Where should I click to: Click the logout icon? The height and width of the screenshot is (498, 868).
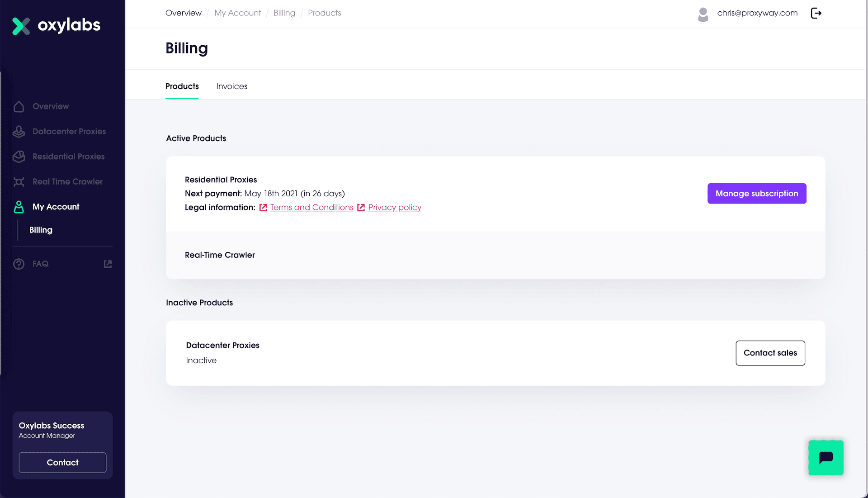816,13
